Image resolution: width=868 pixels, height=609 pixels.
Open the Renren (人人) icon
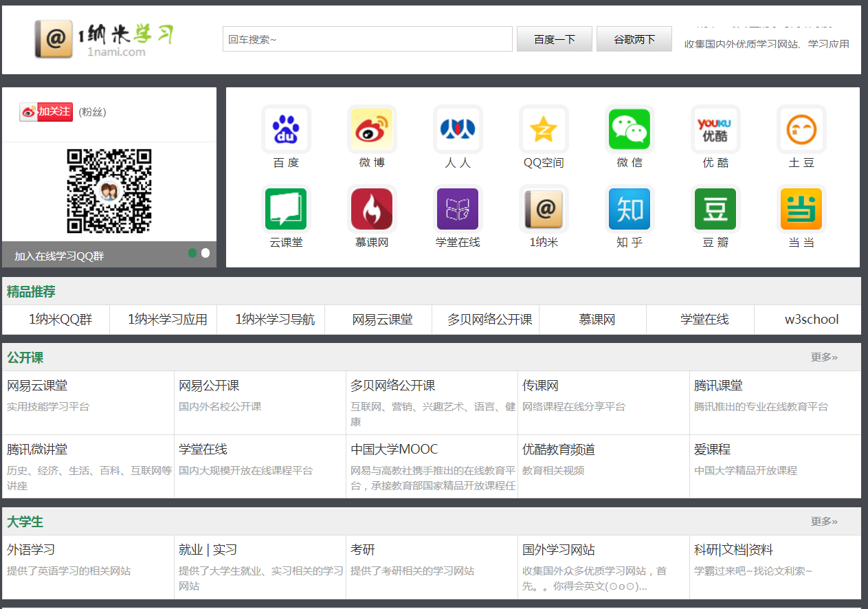pos(458,129)
